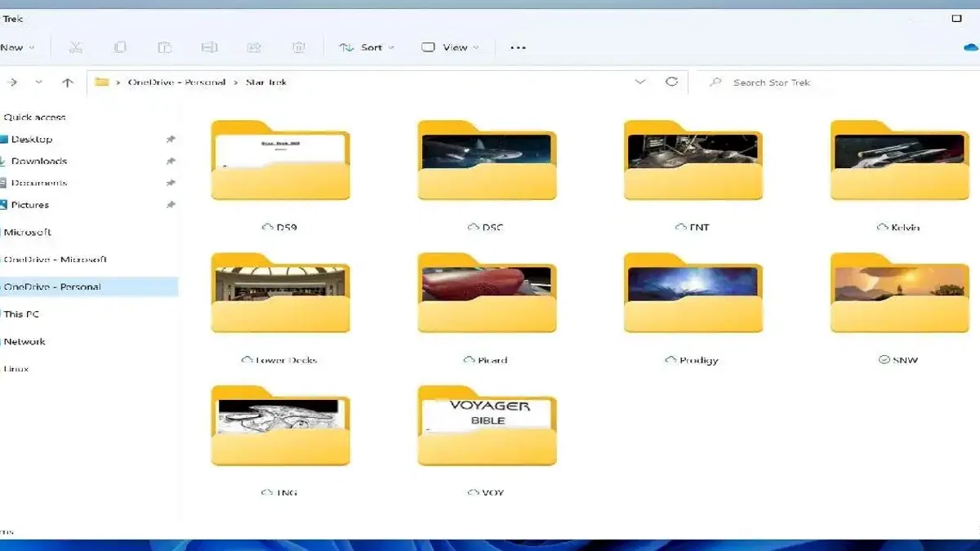
Task: Select This PC in sidebar
Action: click(x=21, y=314)
